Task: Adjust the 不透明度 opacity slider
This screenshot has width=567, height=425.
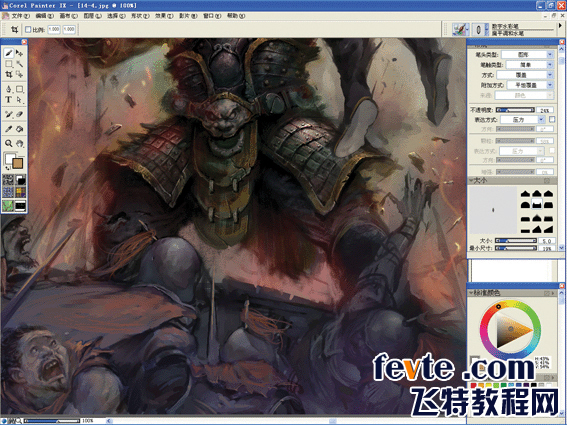Action: pos(515,110)
